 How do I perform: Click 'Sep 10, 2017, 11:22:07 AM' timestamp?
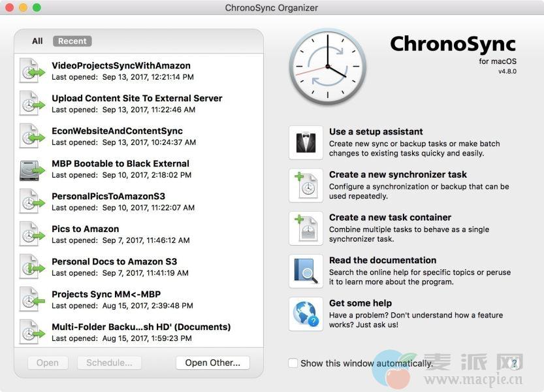148,208
